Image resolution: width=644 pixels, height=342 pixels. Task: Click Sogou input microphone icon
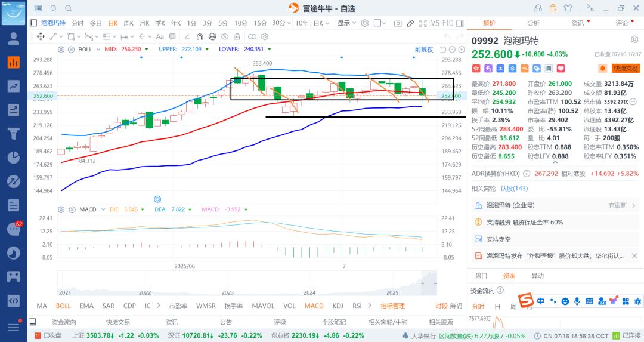point(577,301)
